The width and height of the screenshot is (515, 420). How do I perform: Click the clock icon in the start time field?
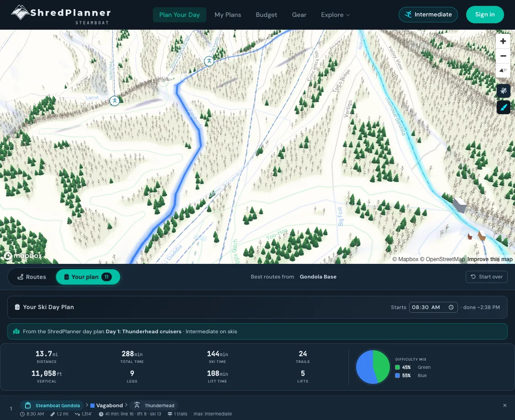click(451, 307)
